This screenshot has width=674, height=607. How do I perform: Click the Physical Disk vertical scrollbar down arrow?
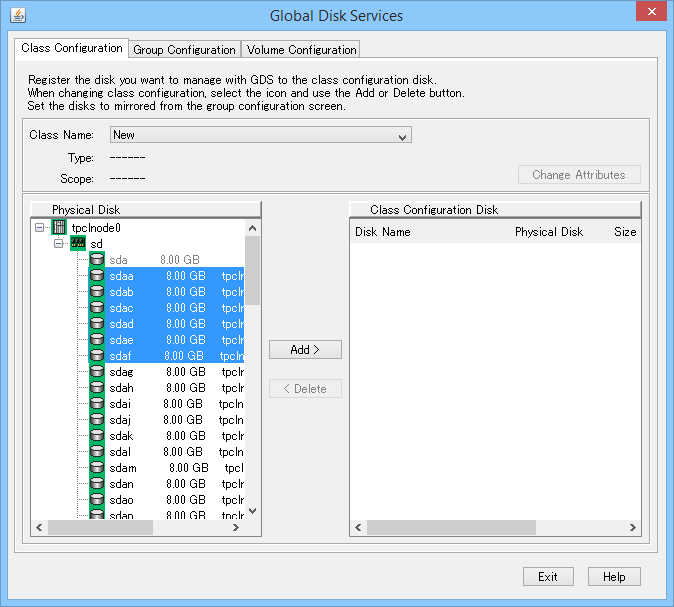[252, 510]
